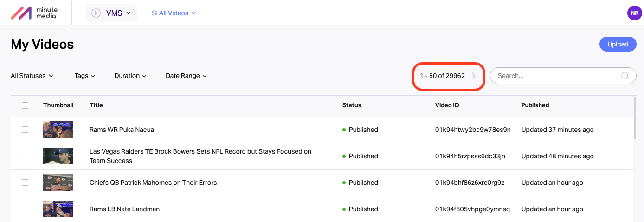Select checkbox for Brock Bowers video row

[x=25, y=156]
